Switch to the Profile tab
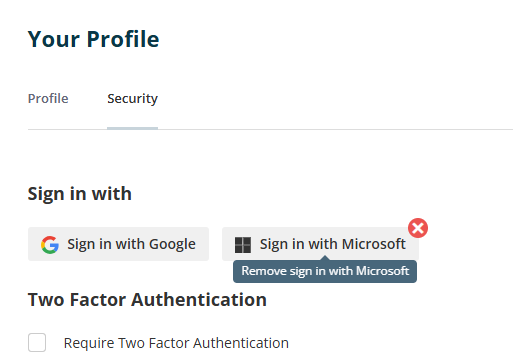Viewport: 513px width, 360px height. click(x=48, y=99)
